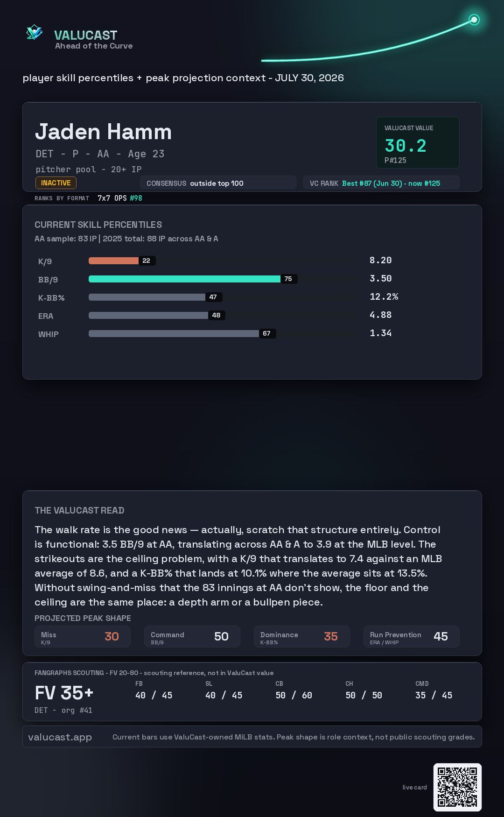Open the live card QR code
The height and width of the screenshot is (817, 504).
[x=457, y=787]
